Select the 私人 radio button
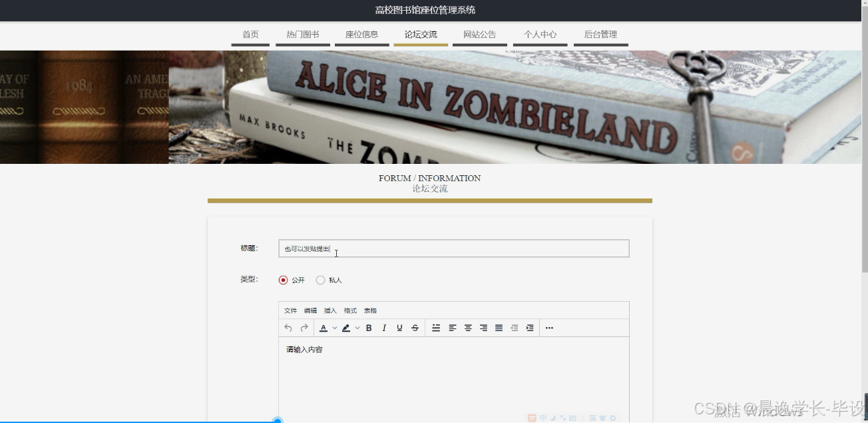Viewport: 868px width, 423px height. [321, 280]
